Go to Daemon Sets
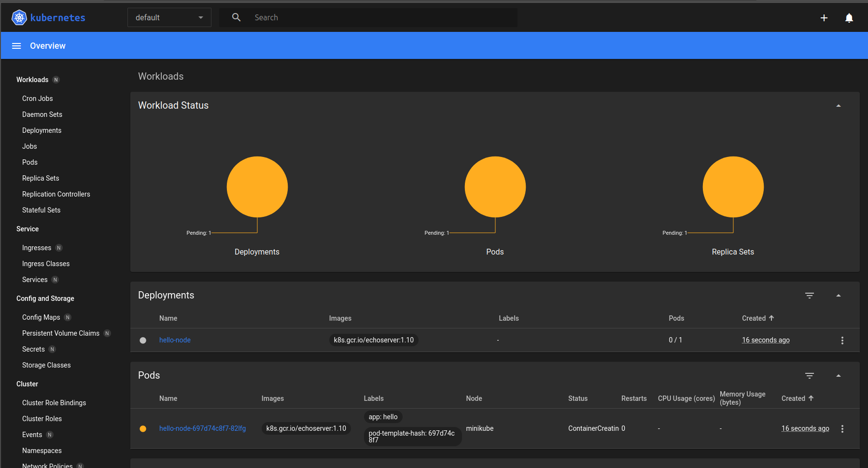 click(x=42, y=114)
